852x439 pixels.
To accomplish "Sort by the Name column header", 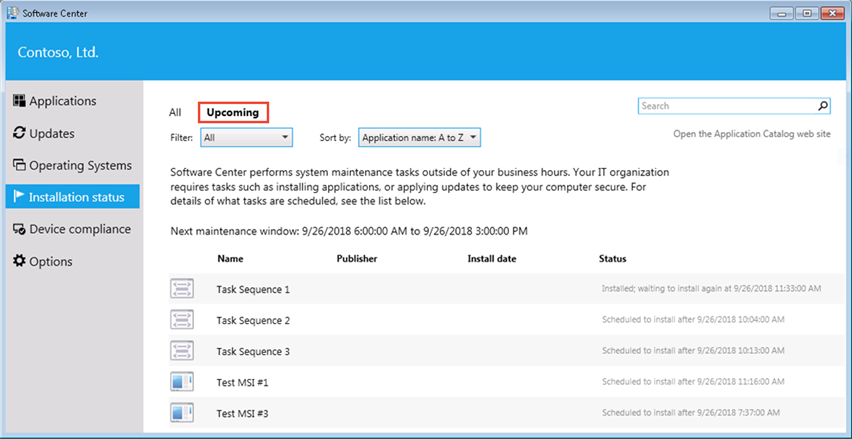I will [x=230, y=259].
